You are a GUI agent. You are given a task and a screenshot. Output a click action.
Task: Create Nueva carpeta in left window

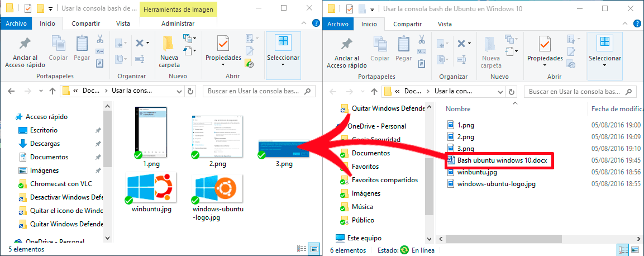tap(170, 52)
